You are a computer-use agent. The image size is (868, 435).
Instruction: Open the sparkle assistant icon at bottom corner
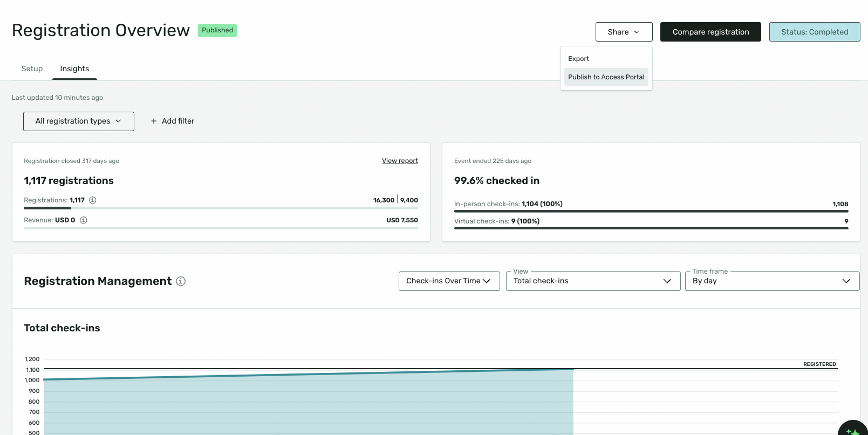pyautogui.click(x=853, y=431)
